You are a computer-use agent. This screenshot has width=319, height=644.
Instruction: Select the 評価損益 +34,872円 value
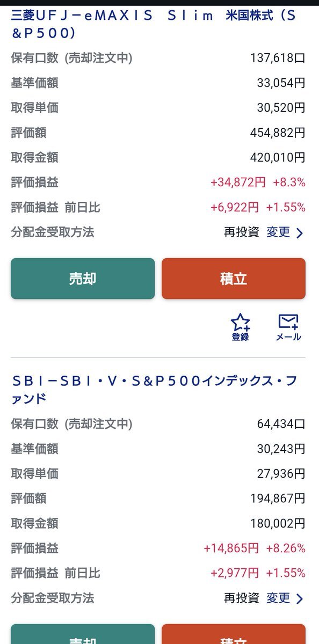(x=238, y=182)
